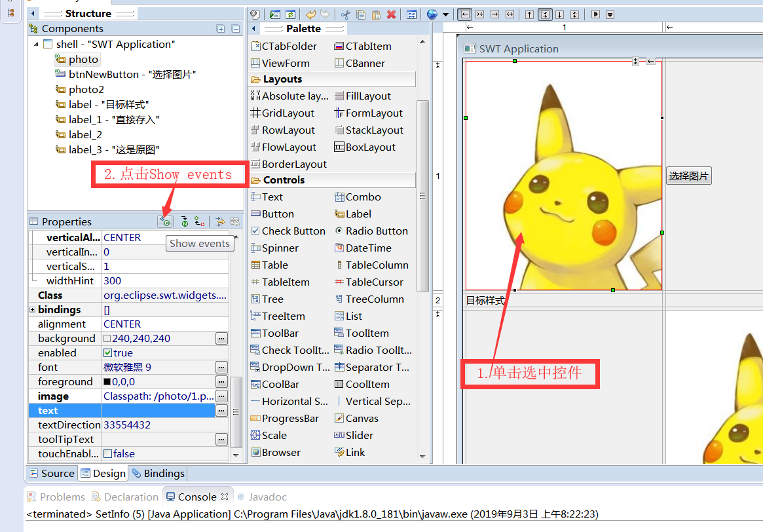
Task: Collapse all in Components panel
Action: (x=236, y=29)
